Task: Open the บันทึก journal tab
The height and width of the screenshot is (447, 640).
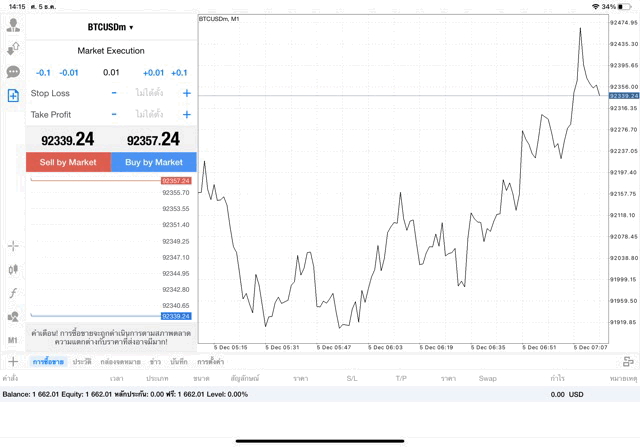Action: [179, 362]
